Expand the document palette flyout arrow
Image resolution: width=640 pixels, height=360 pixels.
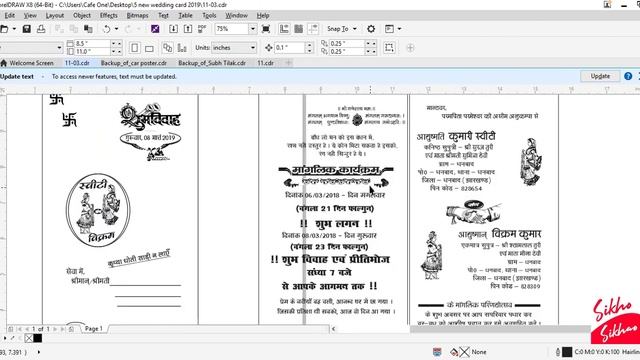point(5,338)
